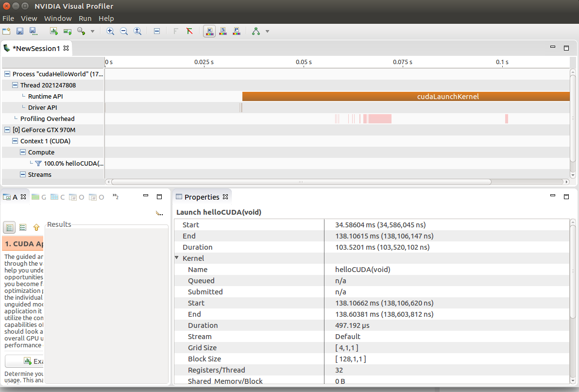Screen dimensions: 579x392
Task: Collapse the GeForce GTX 970M device row
Action: (x=7, y=130)
